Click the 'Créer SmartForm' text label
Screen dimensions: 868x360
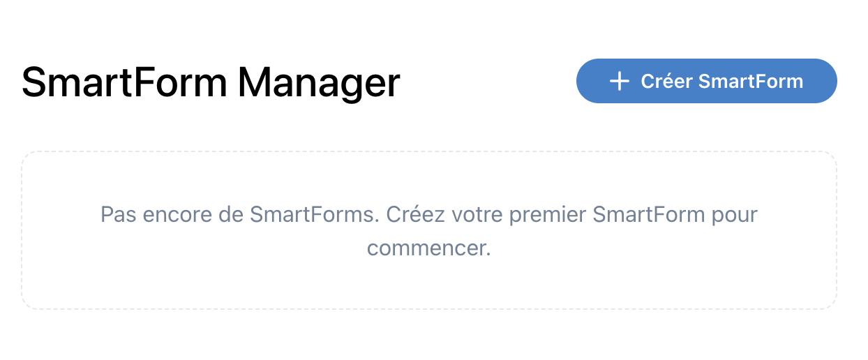pos(721,82)
